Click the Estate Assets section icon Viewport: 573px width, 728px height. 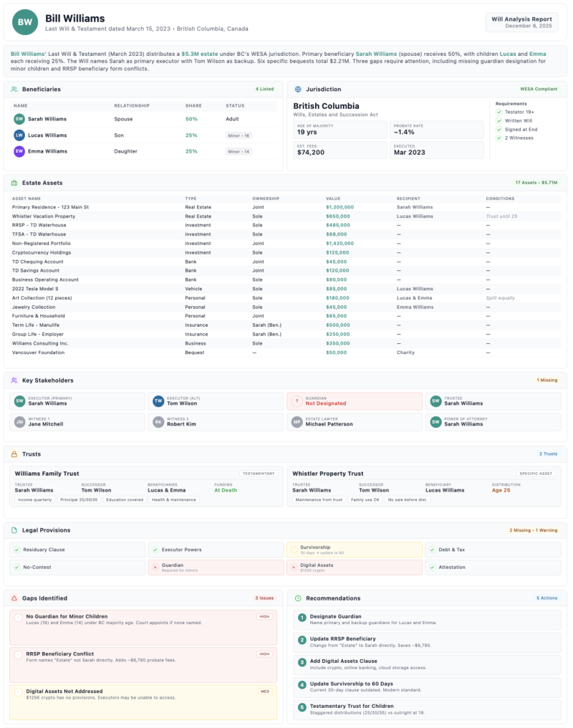14,183
